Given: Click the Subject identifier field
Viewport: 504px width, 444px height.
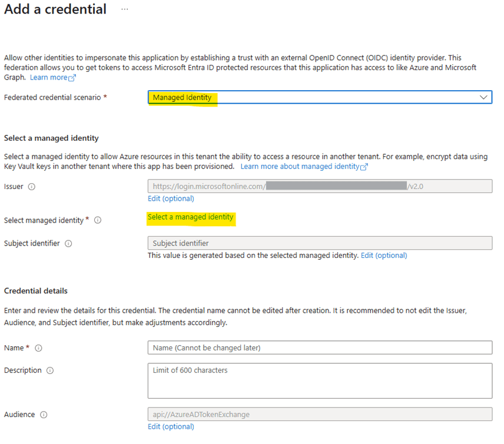Looking at the screenshot, I should click(319, 243).
